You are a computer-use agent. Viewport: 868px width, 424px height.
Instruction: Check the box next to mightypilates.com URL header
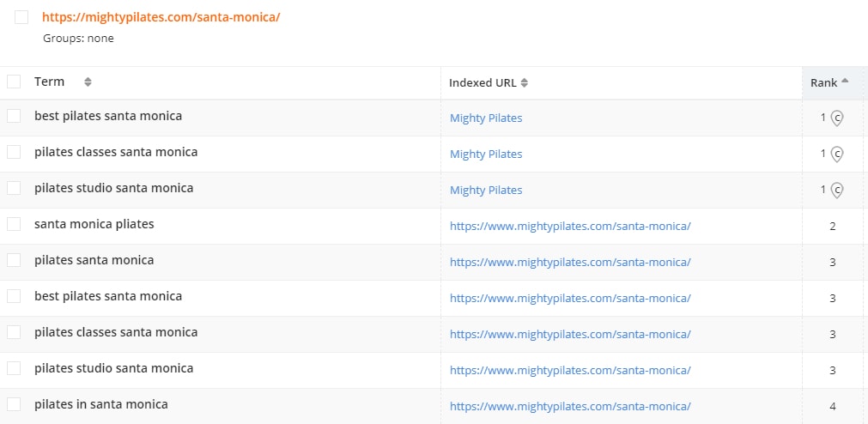point(21,17)
